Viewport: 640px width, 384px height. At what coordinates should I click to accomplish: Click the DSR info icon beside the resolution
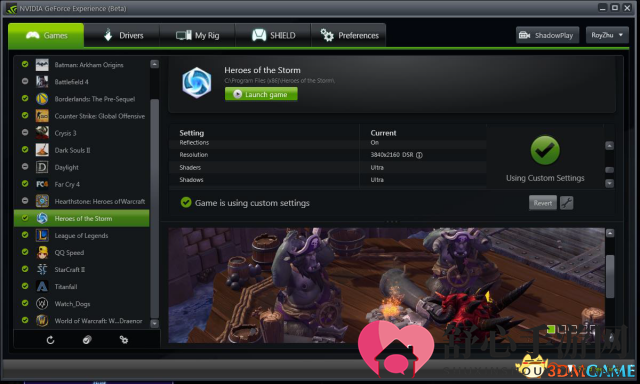click(419, 155)
